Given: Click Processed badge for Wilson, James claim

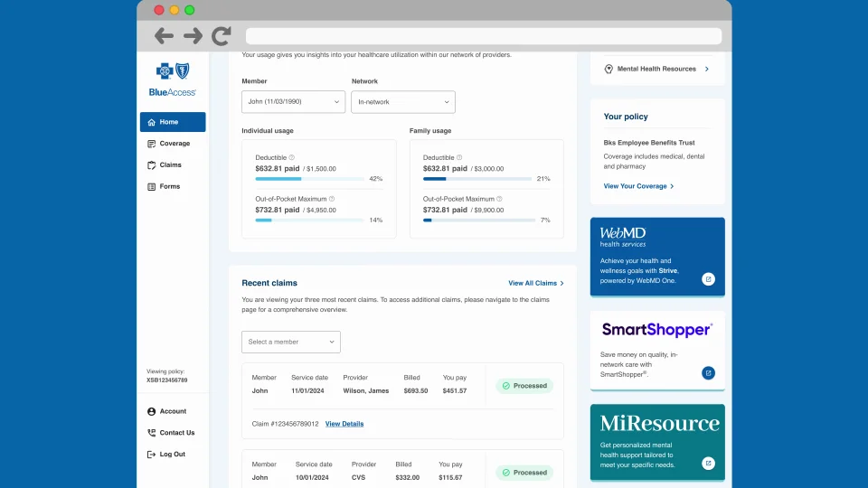Looking at the screenshot, I should [524, 386].
